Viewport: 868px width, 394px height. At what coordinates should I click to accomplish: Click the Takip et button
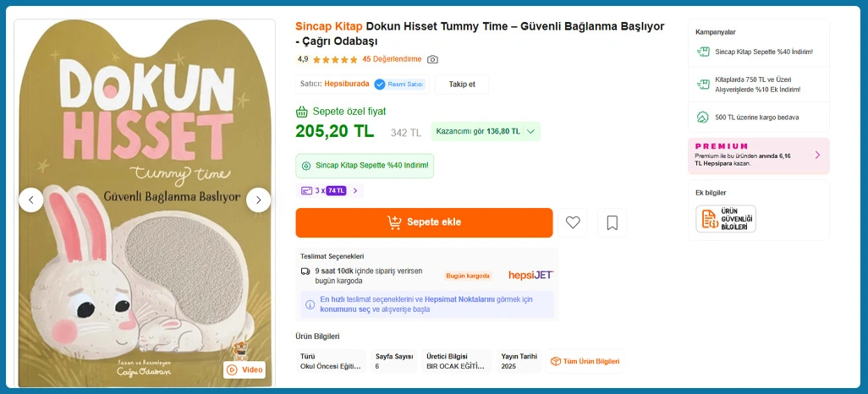point(462,84)
